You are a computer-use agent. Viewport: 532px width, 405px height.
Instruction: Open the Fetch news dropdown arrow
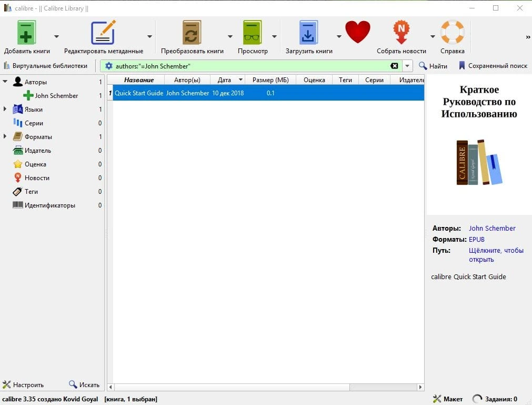[433, 36]
